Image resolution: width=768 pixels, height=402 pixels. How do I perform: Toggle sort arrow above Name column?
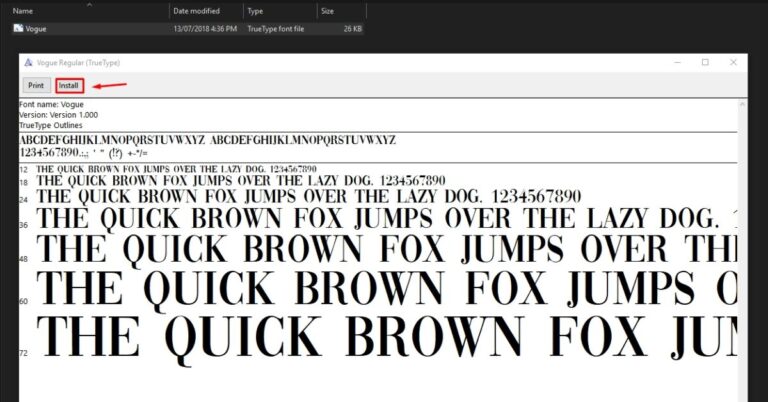[87, 4]
